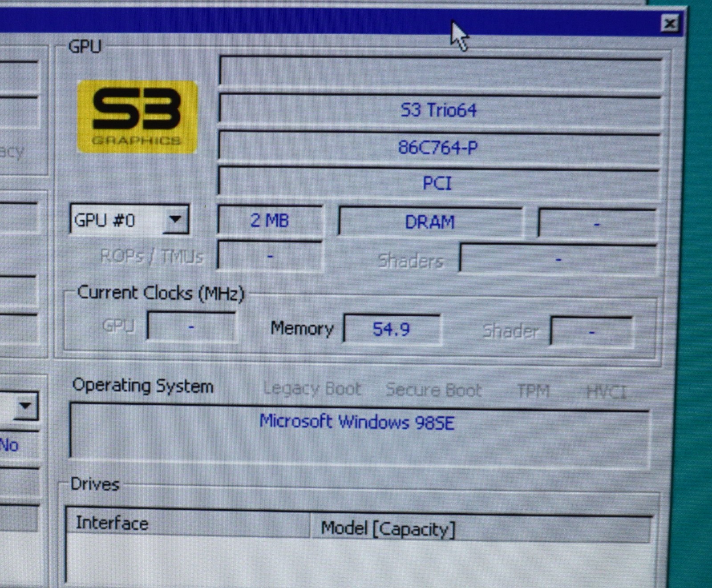Click the PCI bus type field
Screen dimensions: 712x588
click(x=438, y=183)
